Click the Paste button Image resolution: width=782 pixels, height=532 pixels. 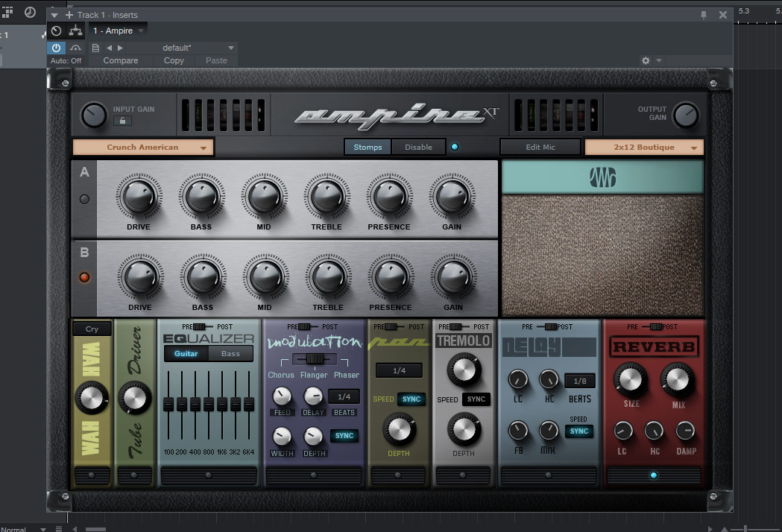click(216, 60)
